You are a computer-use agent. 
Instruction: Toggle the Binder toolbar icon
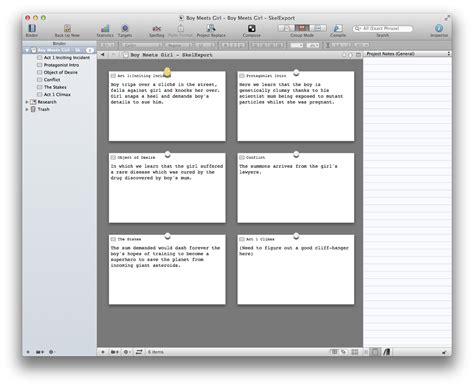[x=32, y=28]
